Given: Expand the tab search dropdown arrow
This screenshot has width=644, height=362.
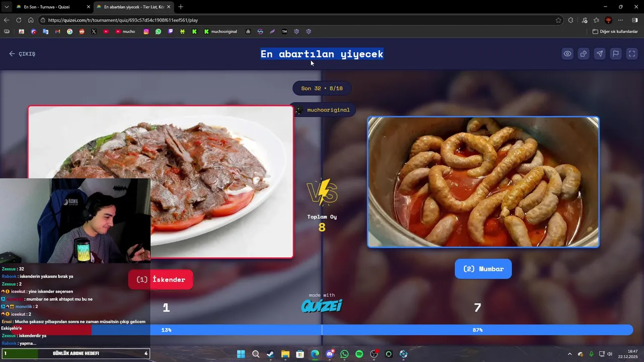Looking at the screenshot, I should click(x=6, y=7).
